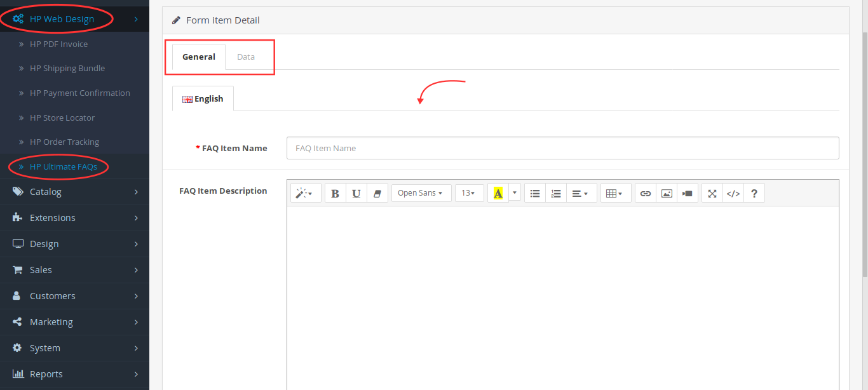Click the FAQ Item Name input field

pyautogui.click(x=562, y=148)
